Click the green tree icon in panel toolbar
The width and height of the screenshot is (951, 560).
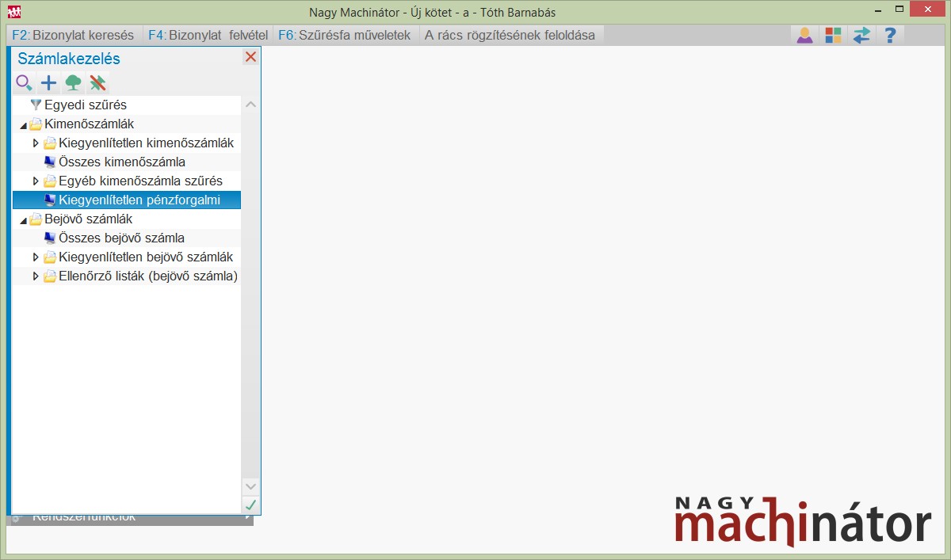74,82
